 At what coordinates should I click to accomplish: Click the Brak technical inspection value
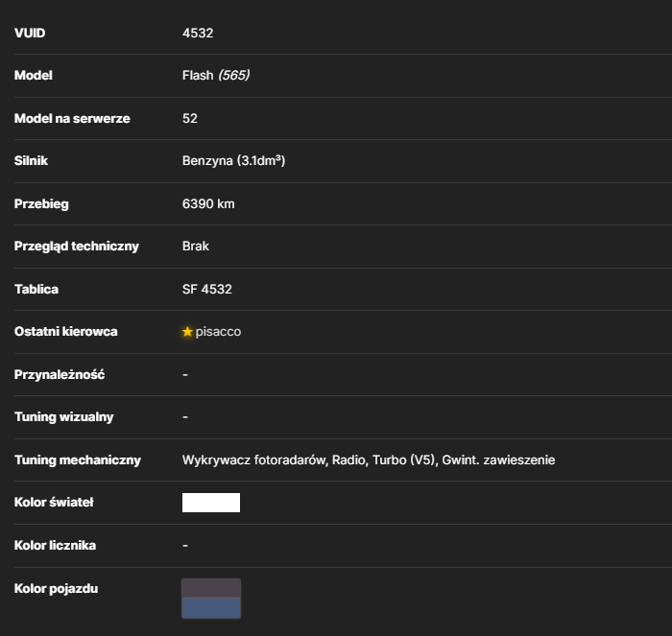pyautogui.click(x=196, y=247)
